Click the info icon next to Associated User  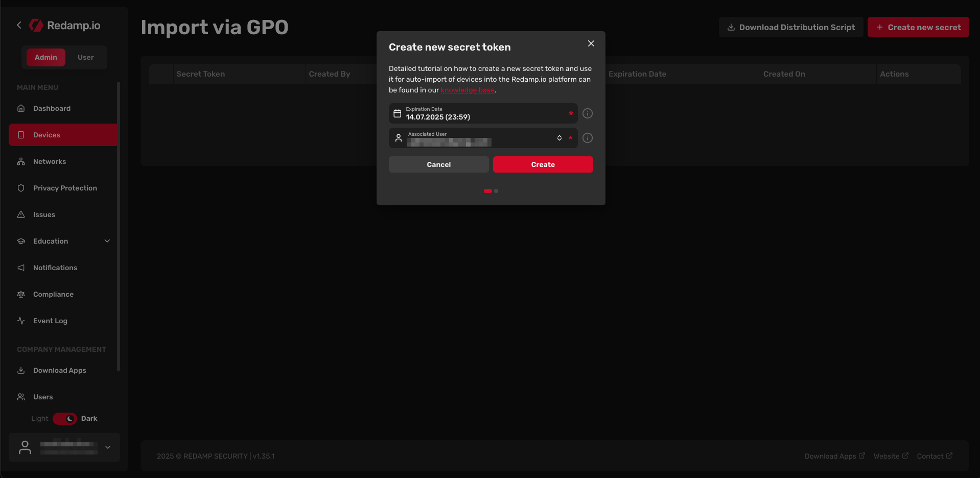coord(588,138)
